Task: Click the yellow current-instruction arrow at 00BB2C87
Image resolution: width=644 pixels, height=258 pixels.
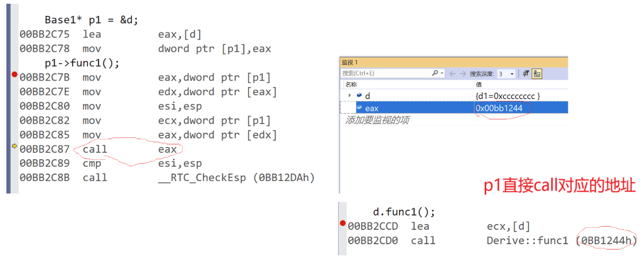Action: [15, 147]
